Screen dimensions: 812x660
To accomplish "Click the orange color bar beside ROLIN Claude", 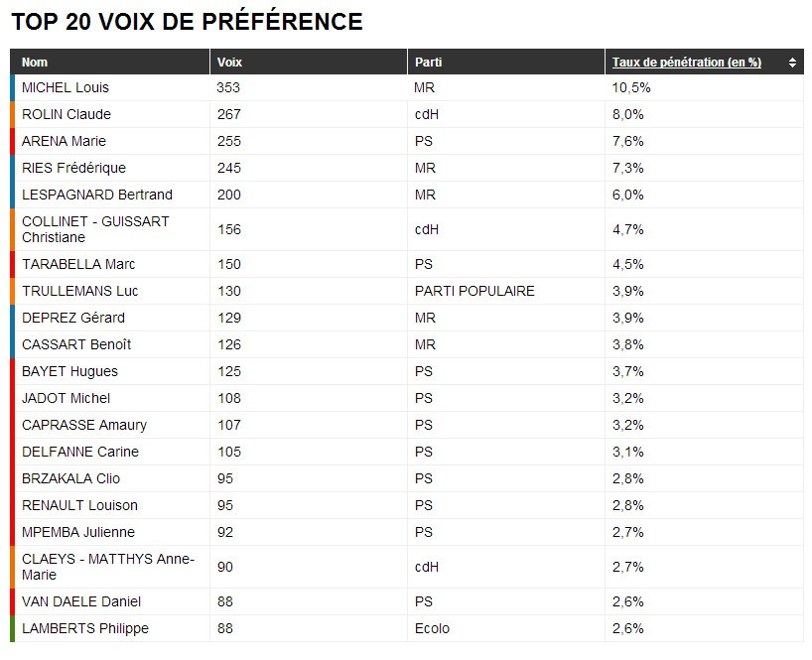I will click(13, 114).
